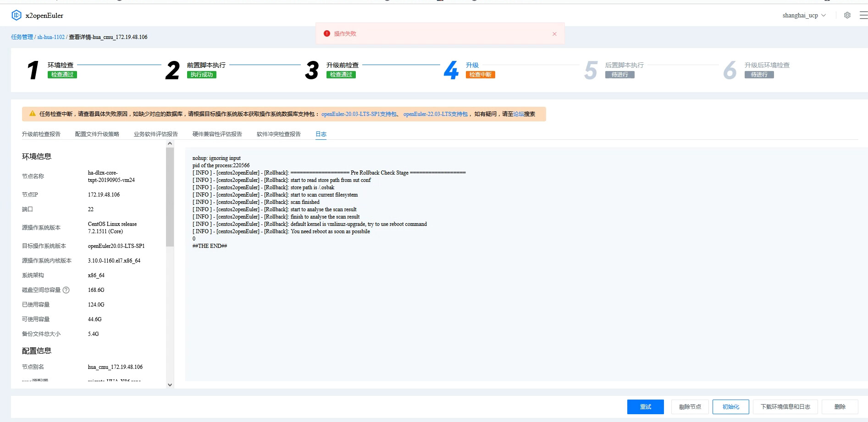Viewport: 868px width, 422px height.
Task: Click the disk capacity help icon
Action: 66,290
